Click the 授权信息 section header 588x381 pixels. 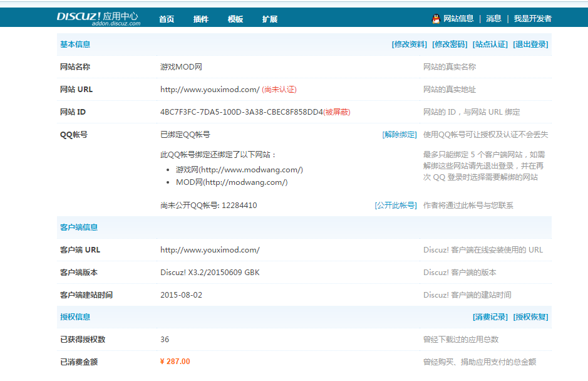click(75, 317)
